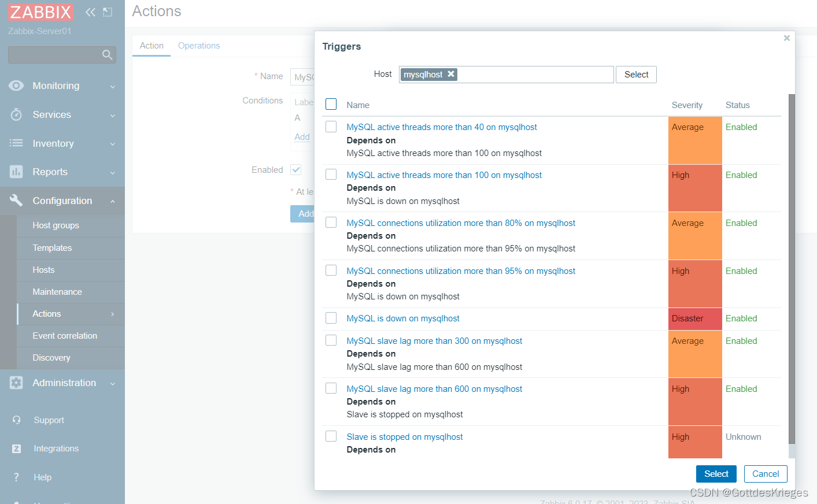Click the Inventory list icon
The height and width of the screenshot is (504, 817).
point(16,143)
